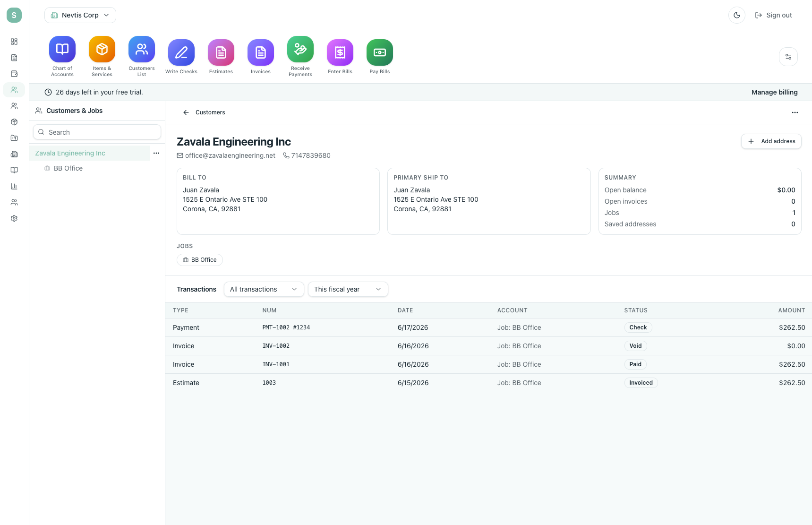Open the Pay Bills icon
The width and height of the screenshot is (812, 525).
[380, 52]
